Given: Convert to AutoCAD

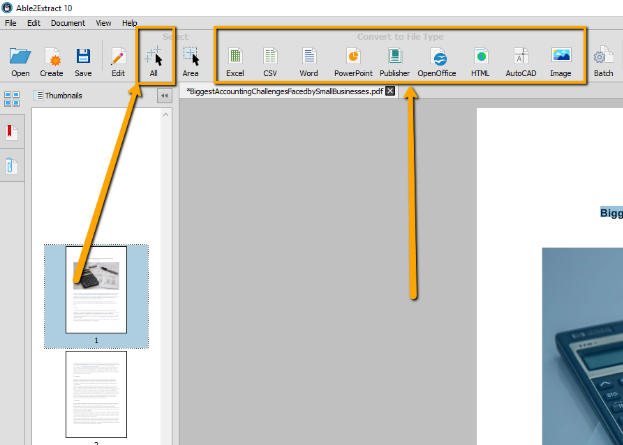Looking at the screenshot, I should (521, 62).
